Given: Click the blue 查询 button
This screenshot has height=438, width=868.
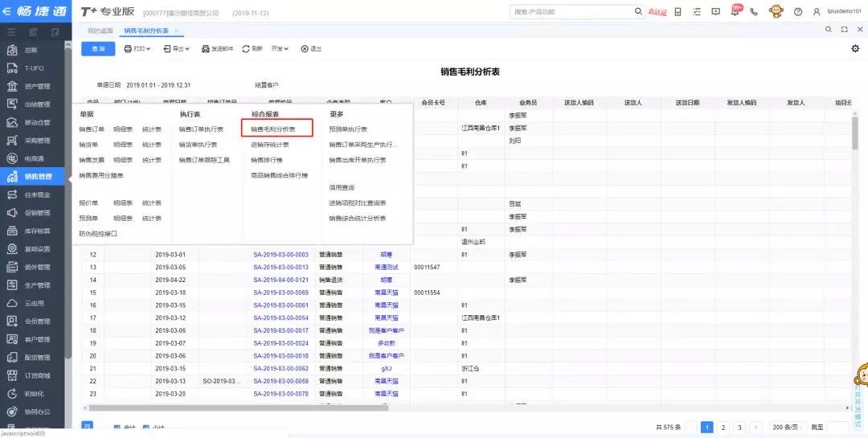Looking at the screenshot, I should pyautogui.click(x=98, y=49).
